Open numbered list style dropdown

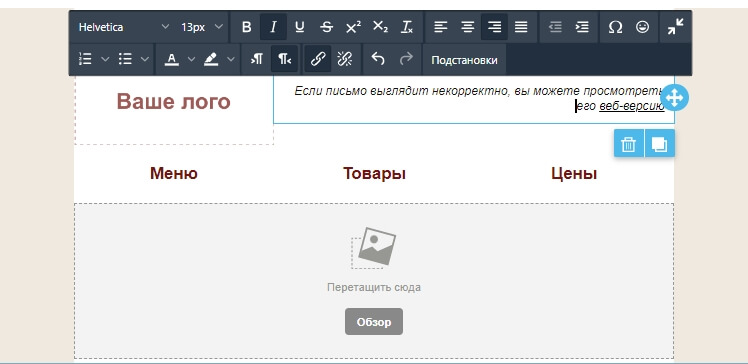coord(105,59)
